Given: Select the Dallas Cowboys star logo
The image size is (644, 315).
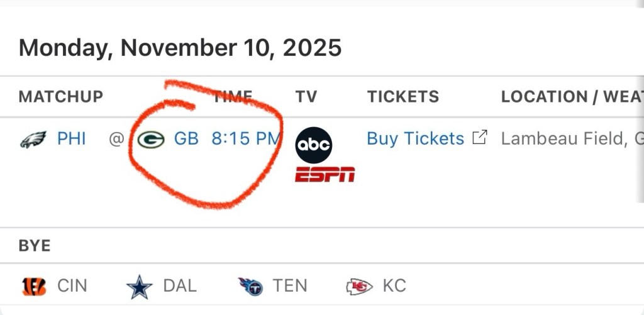Looking at the screenshot, I should coord(139,287).
